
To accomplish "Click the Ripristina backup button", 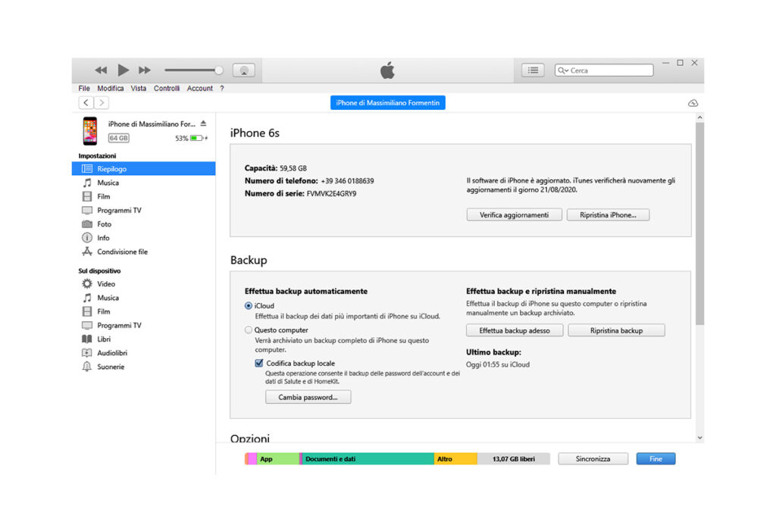I will coord(617,330).
